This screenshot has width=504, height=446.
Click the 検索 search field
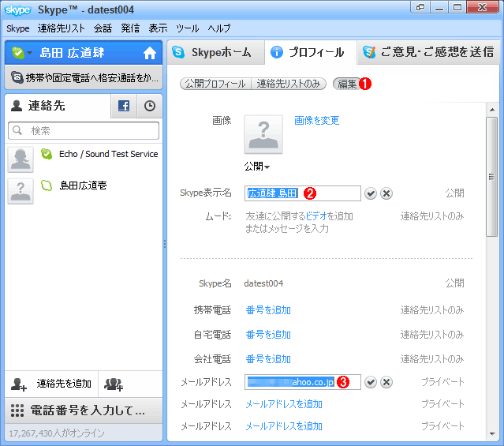pyautogui.click(x=84, y=131)
